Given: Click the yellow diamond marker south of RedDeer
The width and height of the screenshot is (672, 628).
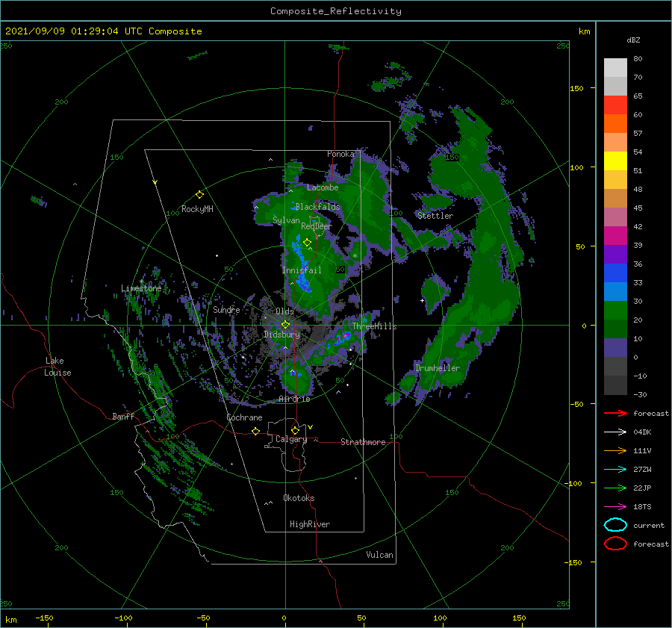Looking at the screenshot, I should pyautogui.click(x=307, y=243).
